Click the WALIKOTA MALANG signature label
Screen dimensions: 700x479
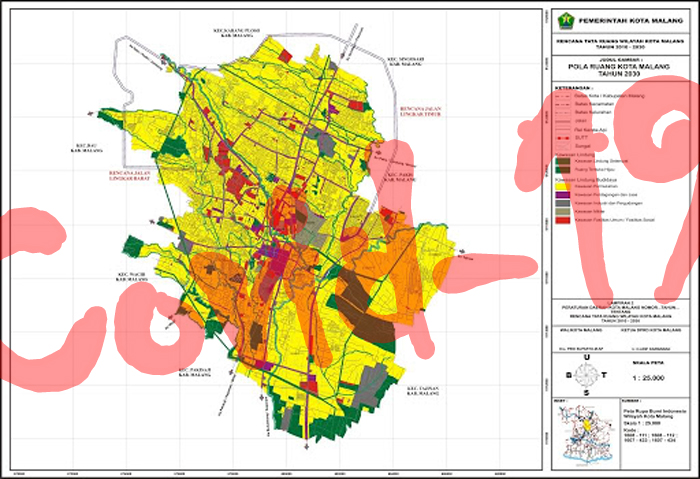[x=581, y=330]
